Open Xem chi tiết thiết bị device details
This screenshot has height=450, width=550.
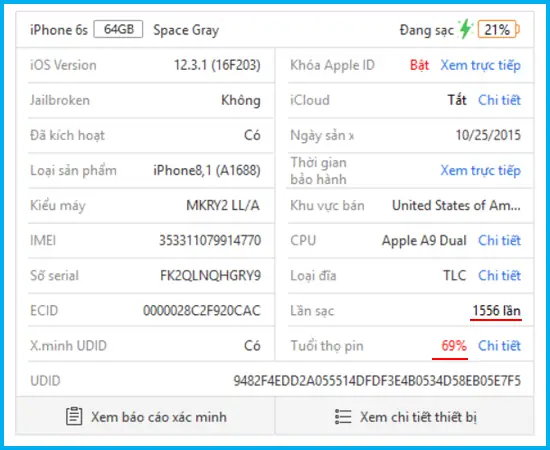(x=405, y=416)
